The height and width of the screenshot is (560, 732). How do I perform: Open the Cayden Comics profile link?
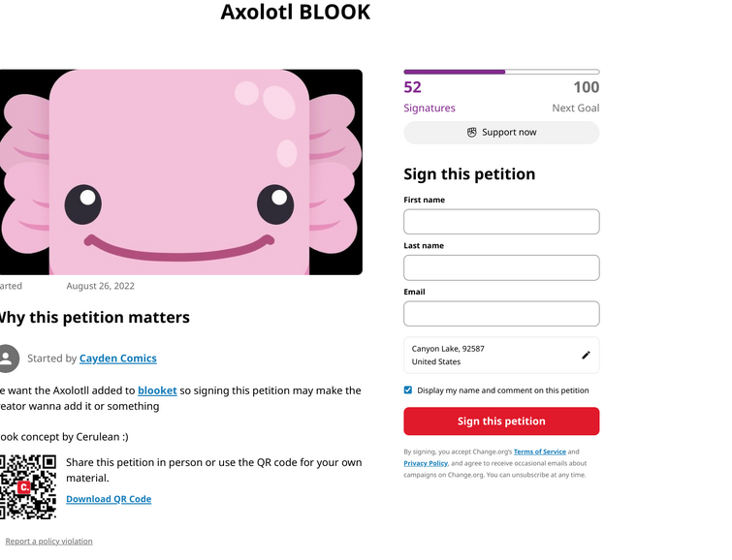(x=118, y=358)
